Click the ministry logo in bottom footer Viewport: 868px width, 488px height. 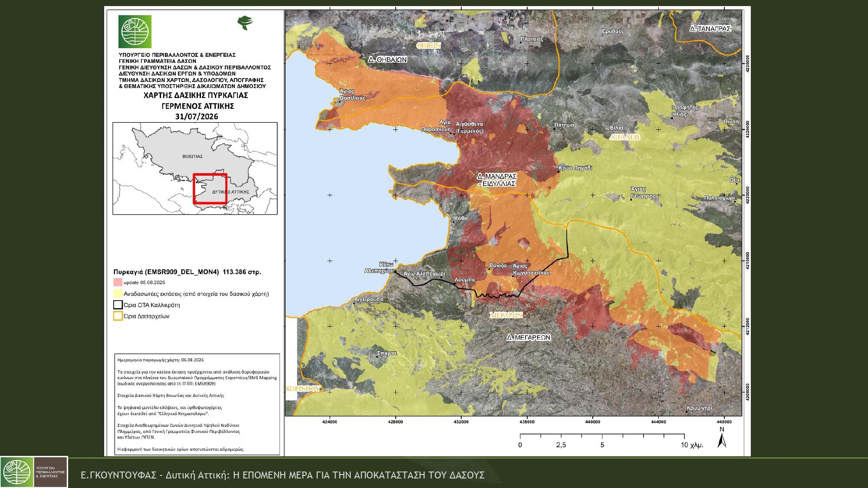[34, 472]
